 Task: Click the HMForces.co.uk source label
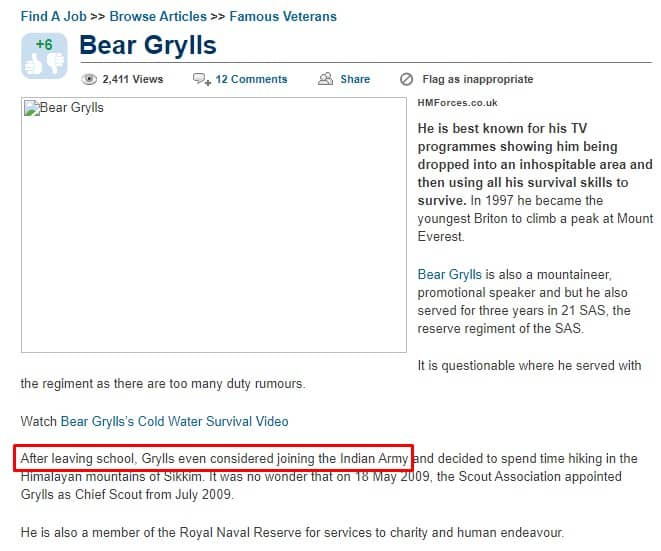point(457,103)
